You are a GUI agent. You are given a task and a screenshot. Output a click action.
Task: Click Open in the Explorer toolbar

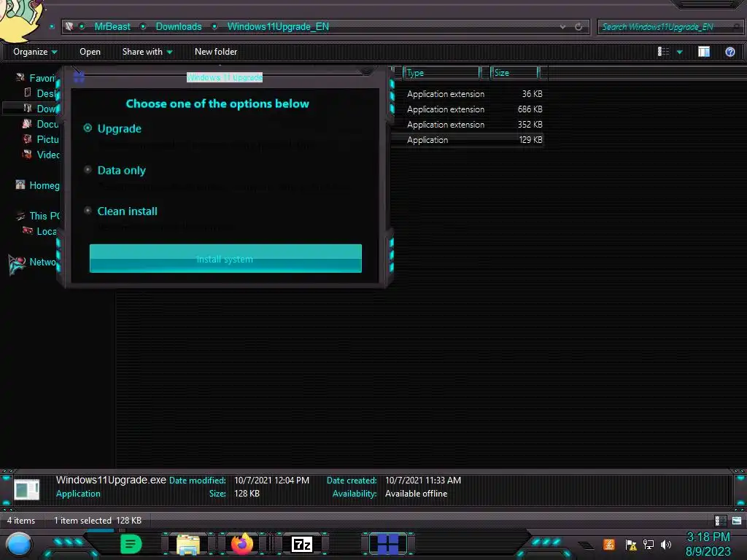[90, 52]
